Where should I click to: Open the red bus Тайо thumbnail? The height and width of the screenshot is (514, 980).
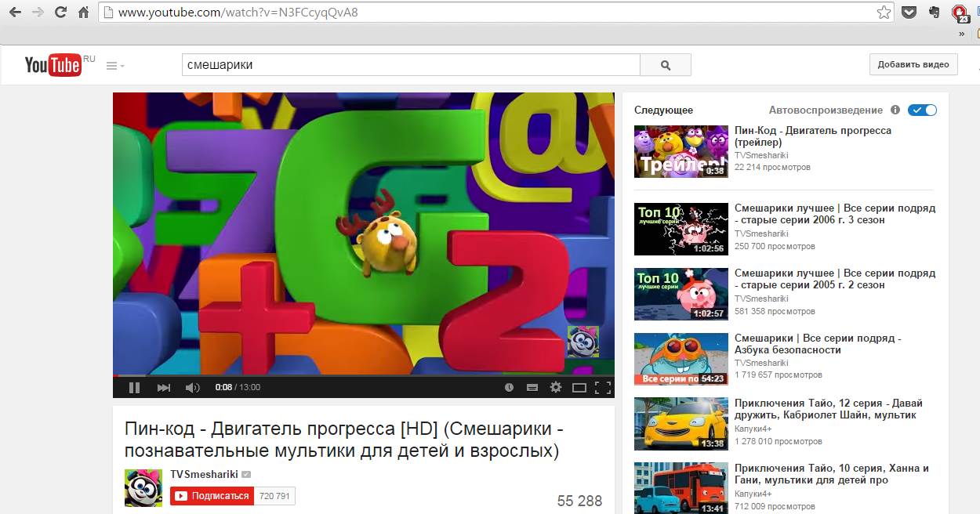coord(681,488)
